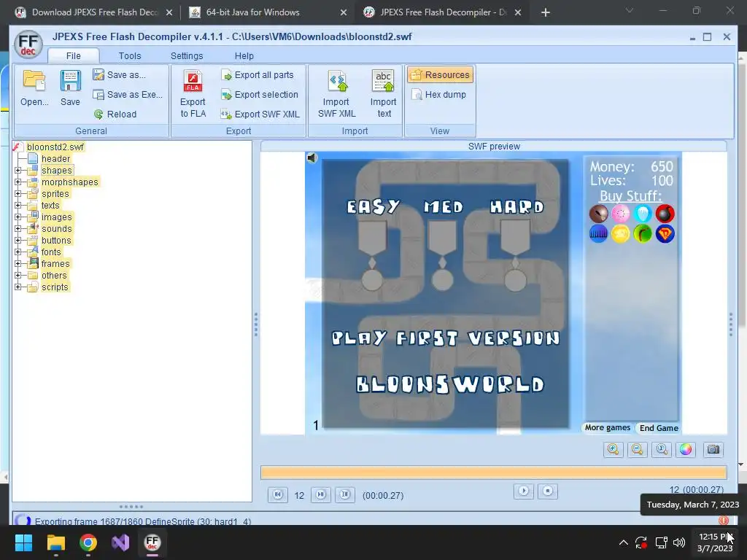Take a snapshot with camera icon
747x560 pixels.
coord(713,449)
